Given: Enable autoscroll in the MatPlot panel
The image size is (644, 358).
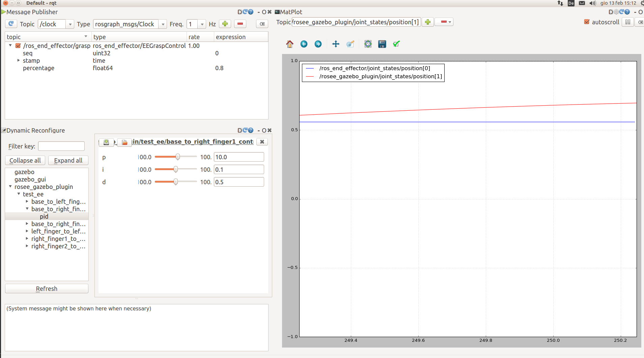Looking at the screenshot, I should [586, 22].
